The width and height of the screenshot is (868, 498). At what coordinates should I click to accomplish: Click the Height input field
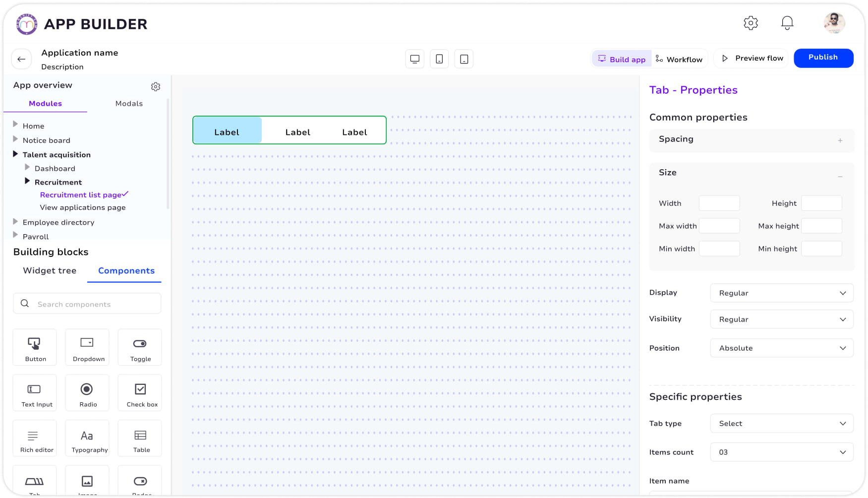pos(821,203)
